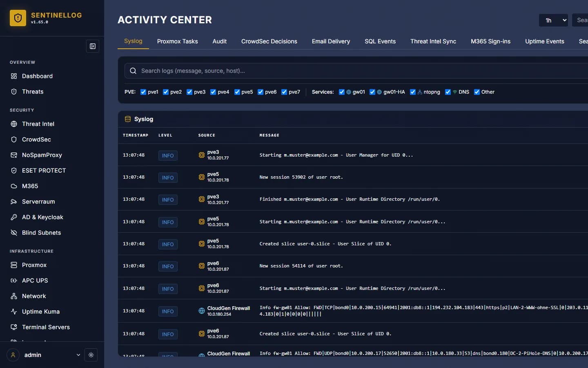Switch to the Syslog tab
Viewport: 588px width, 368px height.
133,41
